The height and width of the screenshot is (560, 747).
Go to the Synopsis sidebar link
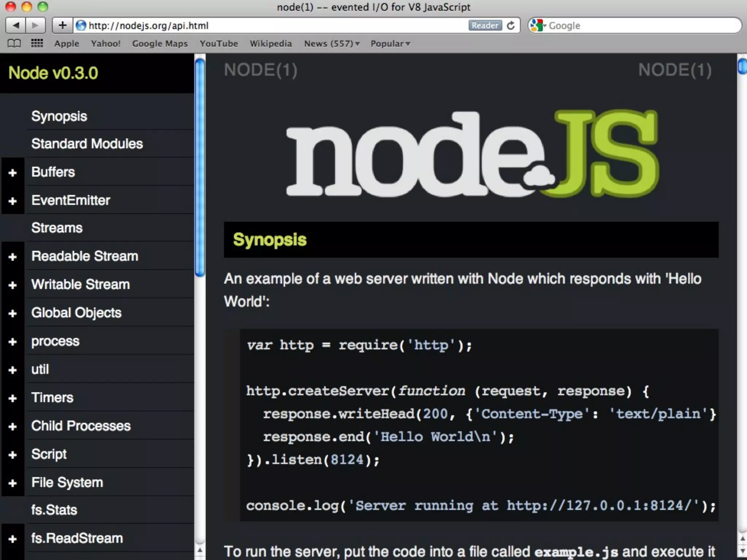click(x=59, y=116)
